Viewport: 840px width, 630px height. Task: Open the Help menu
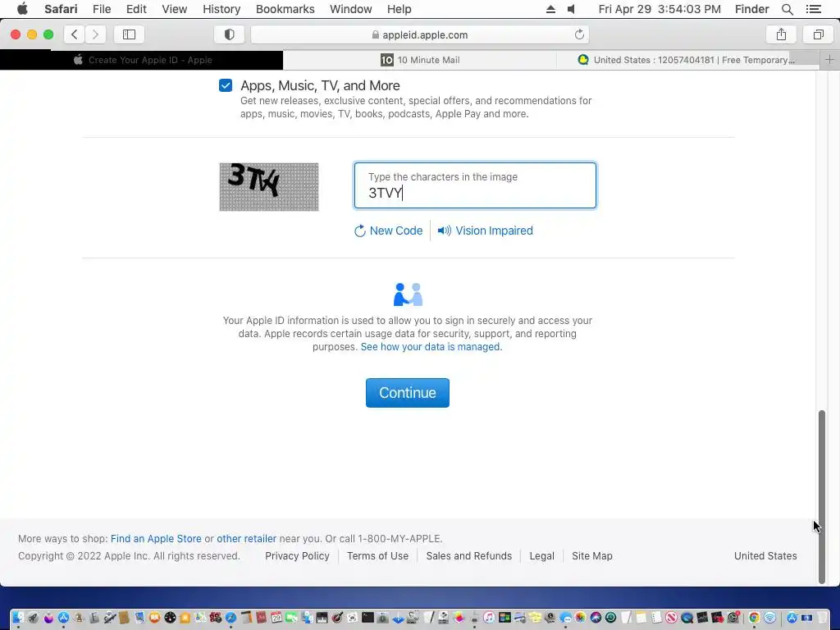pyautogui.click(x=399, y=9)
